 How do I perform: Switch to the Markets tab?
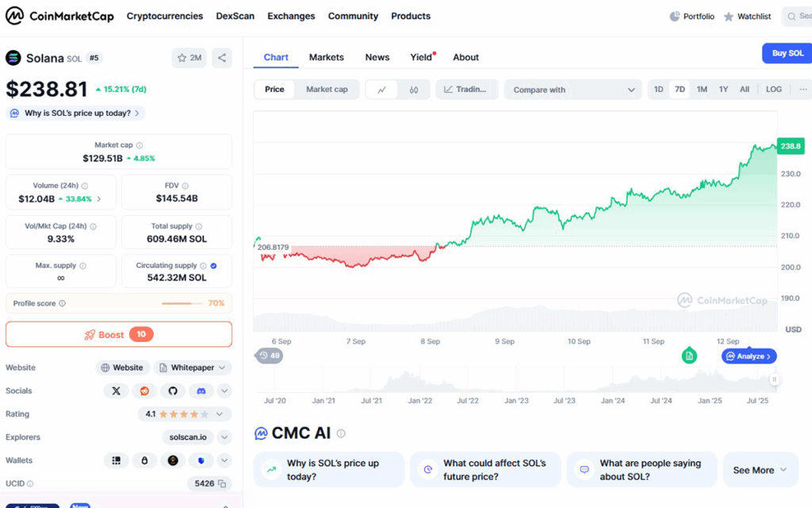[x=326, y=57]
